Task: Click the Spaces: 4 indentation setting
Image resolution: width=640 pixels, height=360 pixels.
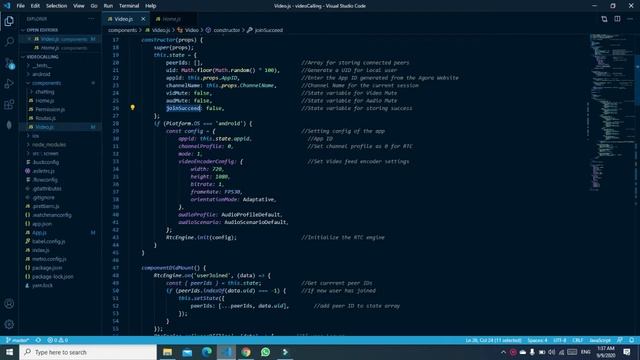Action: point(537,340)
